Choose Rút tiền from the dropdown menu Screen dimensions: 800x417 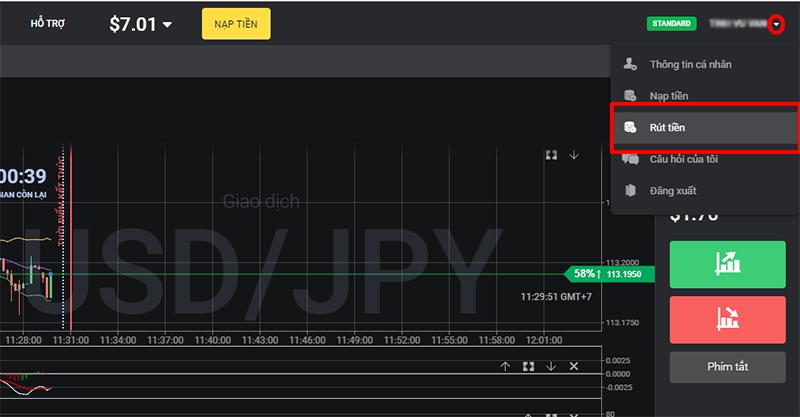pyautogui.click(x=667, y=128)
